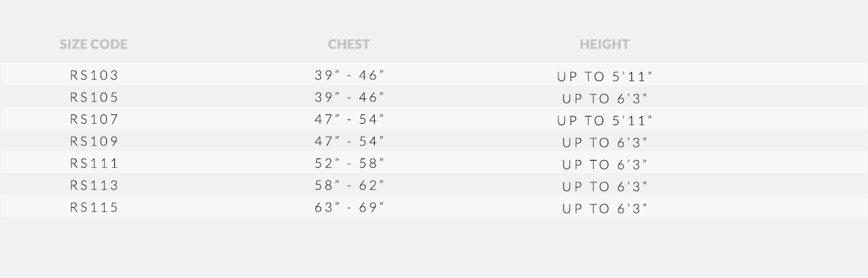The height and width of the screenshot is (278, 868).
Task: Click the chest value in RS109 row
Action: (349, 141)
